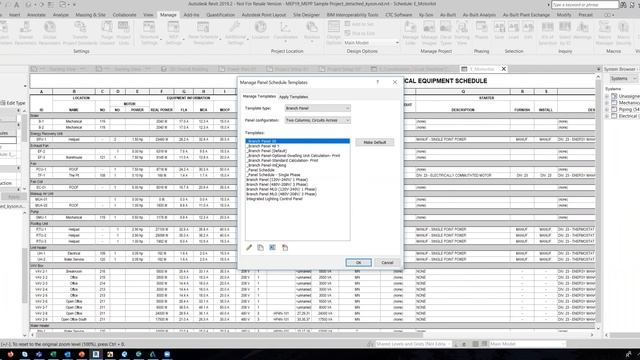Select '_Panel Schedule' template in the list

[260, 170]
